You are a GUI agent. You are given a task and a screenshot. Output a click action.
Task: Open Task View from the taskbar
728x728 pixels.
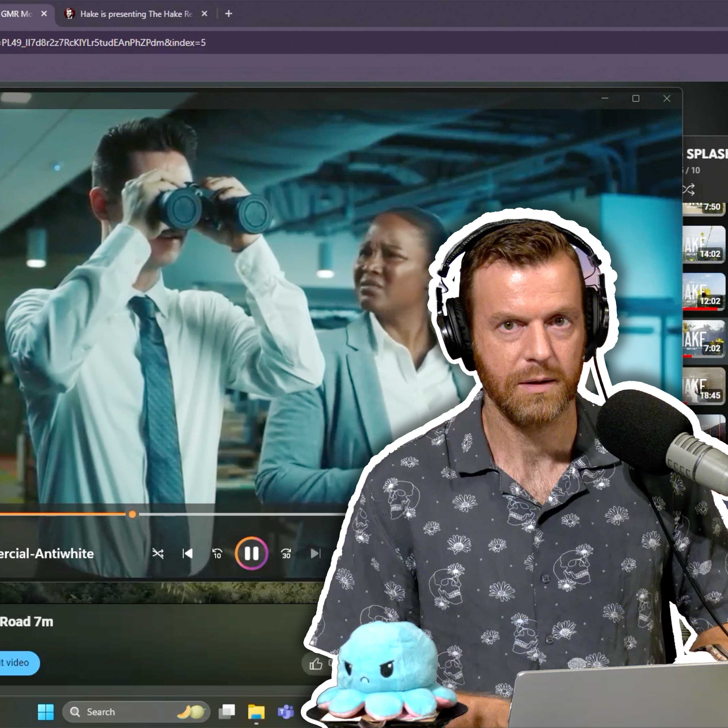(x=227, y=712)
